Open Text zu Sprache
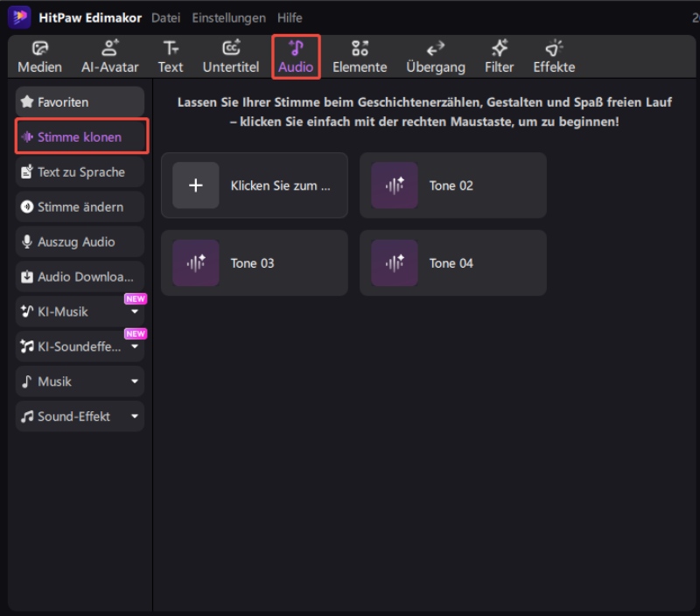The height and width of the screenshot is (616, 700). (79, 171)
